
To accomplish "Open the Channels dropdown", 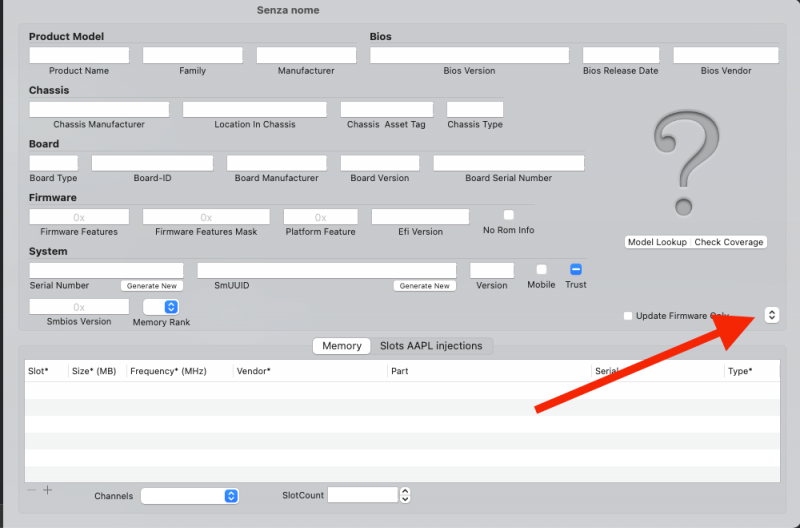I will point(190,496).
